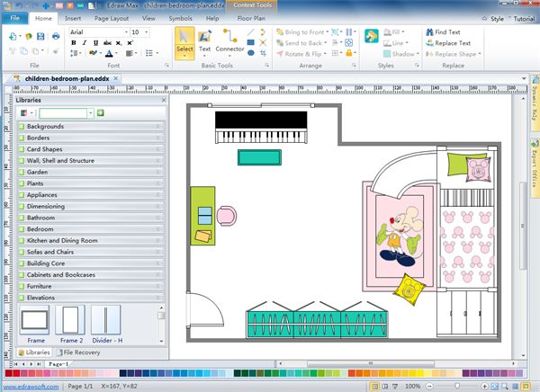
Task: Select the Frame shape thumbnail
Action: [34, 320]
